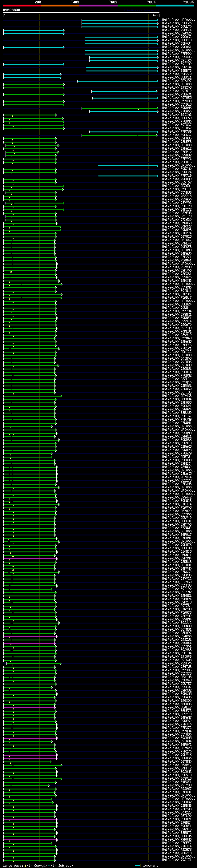Click the UniRef100_A9NU98 entry
This screenshot has height=868, width=197.
pyautogui.click(x=177, y=230)
